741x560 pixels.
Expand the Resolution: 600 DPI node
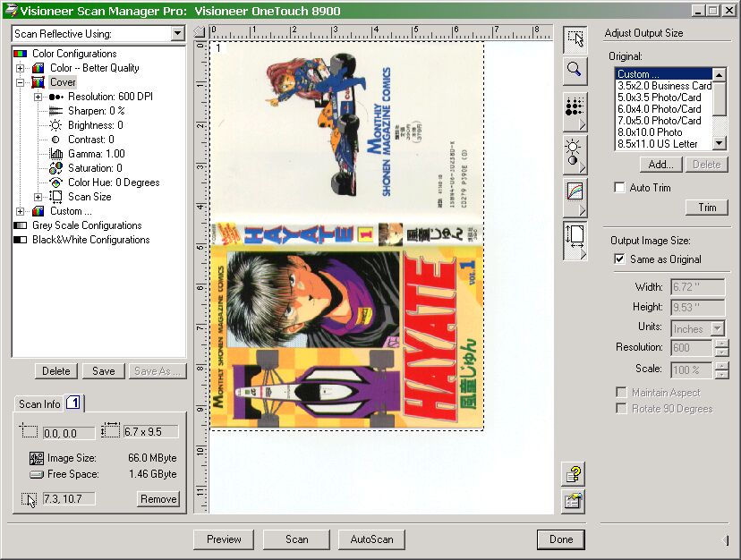[x=38, y=97]
